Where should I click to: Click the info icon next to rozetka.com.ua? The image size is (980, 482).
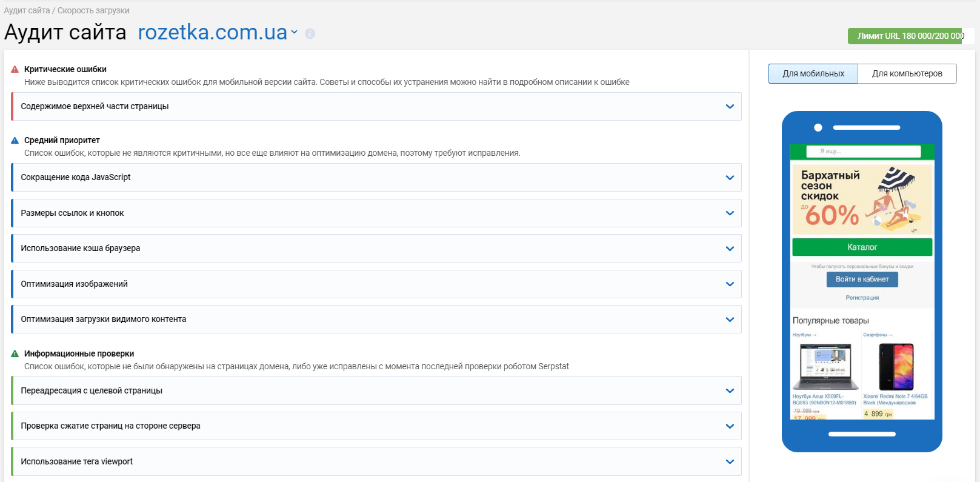310,34
